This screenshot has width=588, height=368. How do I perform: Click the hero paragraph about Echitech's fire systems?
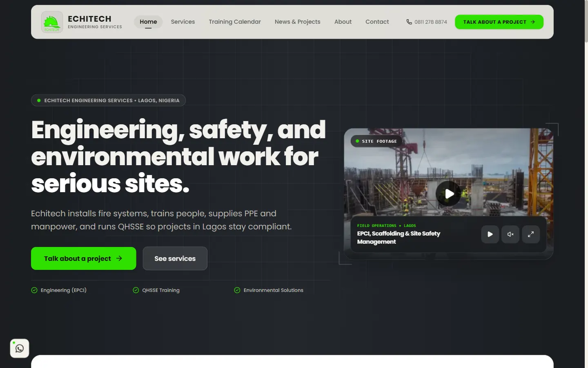point(161,220)
